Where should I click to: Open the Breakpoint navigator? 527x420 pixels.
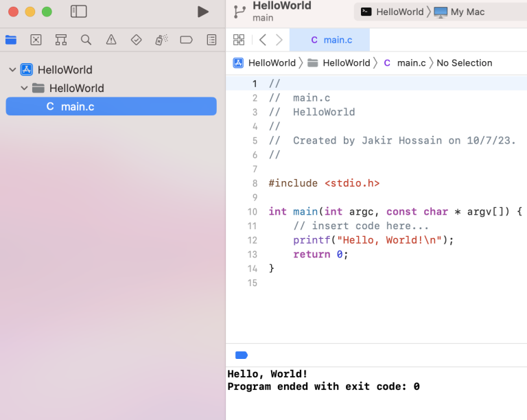(186, 40)
